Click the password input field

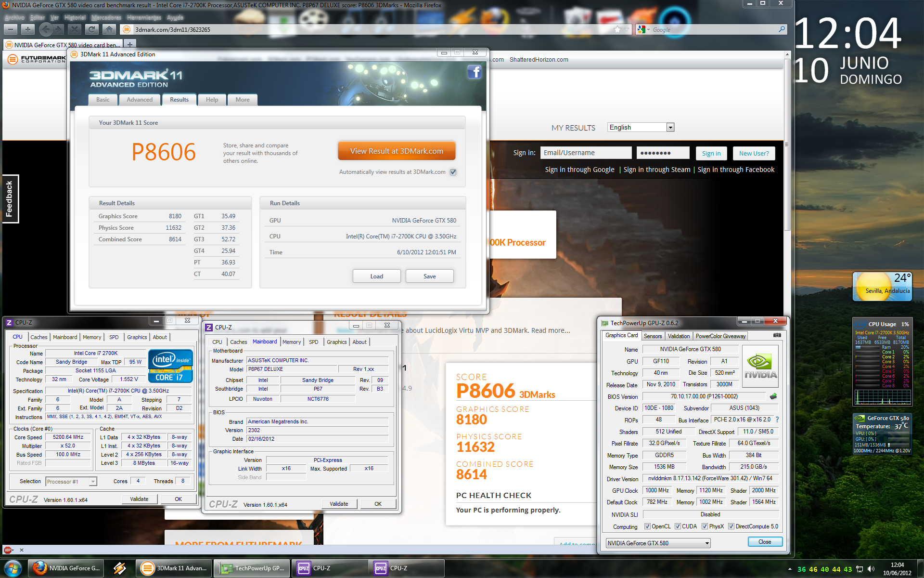663,153
